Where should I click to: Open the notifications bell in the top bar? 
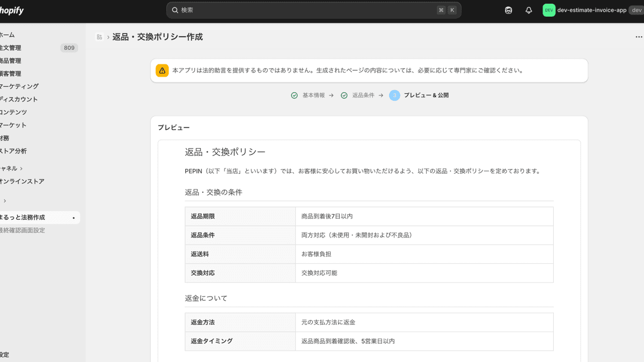[x=528, y=10]
